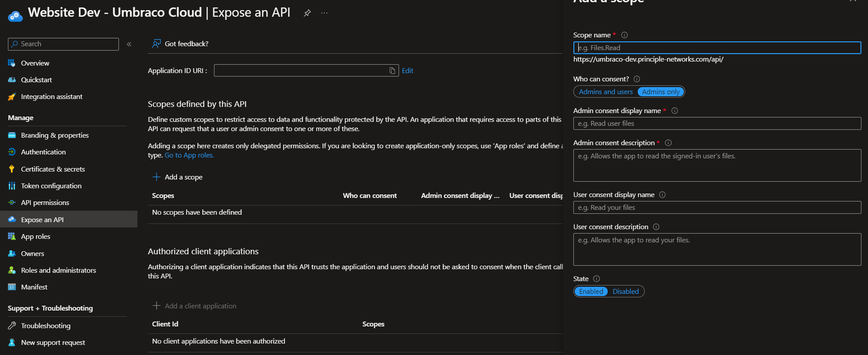This screenshot has height=355, width=868.
Task: Click User consent display name info icon
Action: (662, 195)
